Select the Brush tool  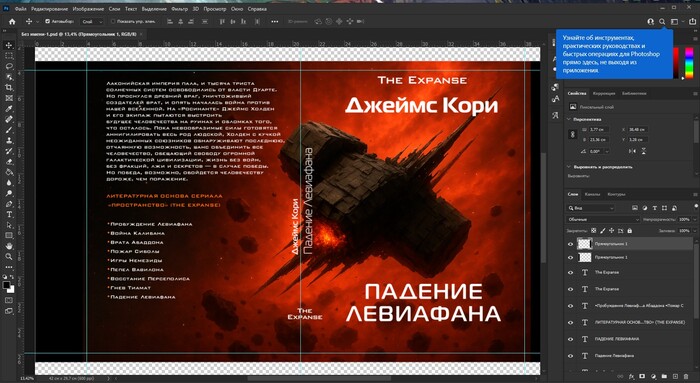tap(9, 130)
